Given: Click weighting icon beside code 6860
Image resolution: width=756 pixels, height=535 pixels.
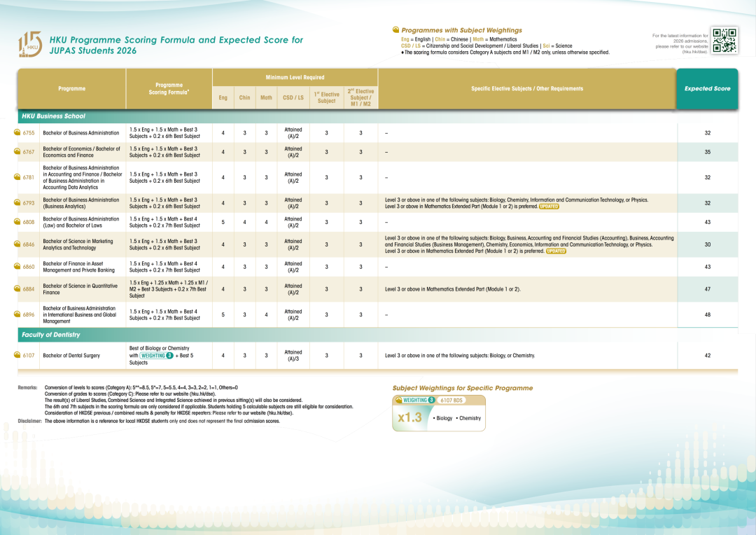Looking at the screenshot, I should click(x=17, y=266).
